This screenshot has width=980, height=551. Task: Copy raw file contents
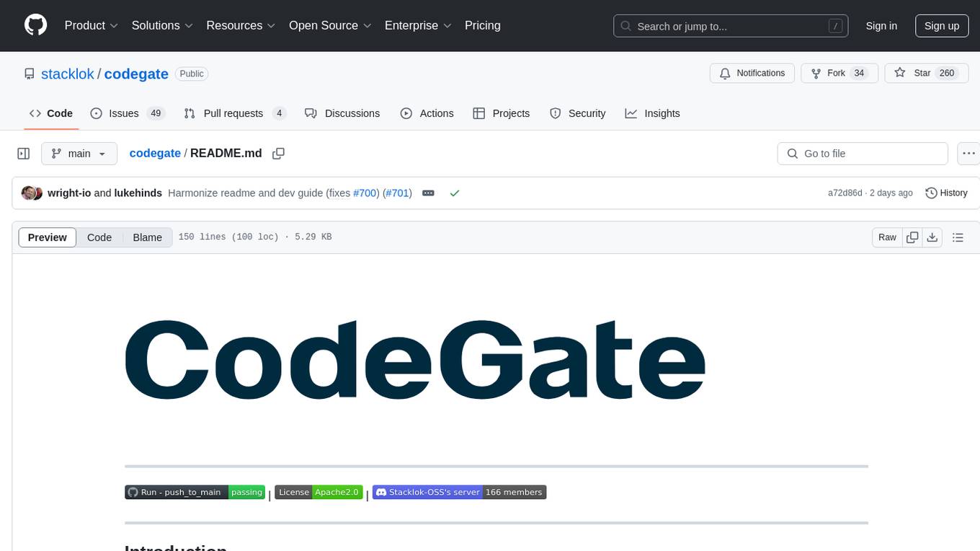click(912, 237)
